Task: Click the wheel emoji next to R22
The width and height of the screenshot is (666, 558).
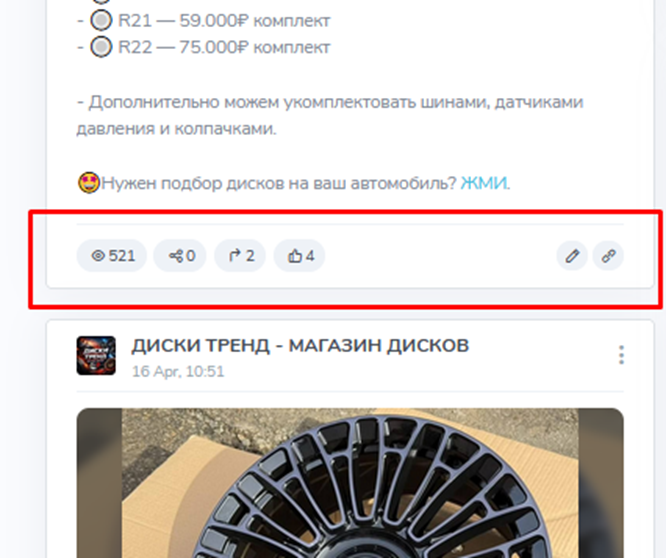Action: 101,47
